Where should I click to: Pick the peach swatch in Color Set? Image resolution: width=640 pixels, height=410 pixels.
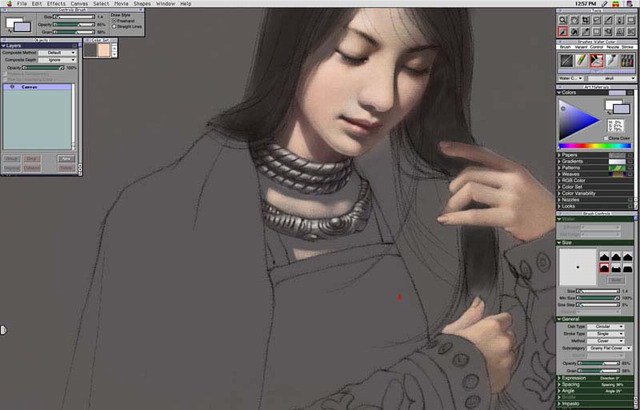point(104,50)
